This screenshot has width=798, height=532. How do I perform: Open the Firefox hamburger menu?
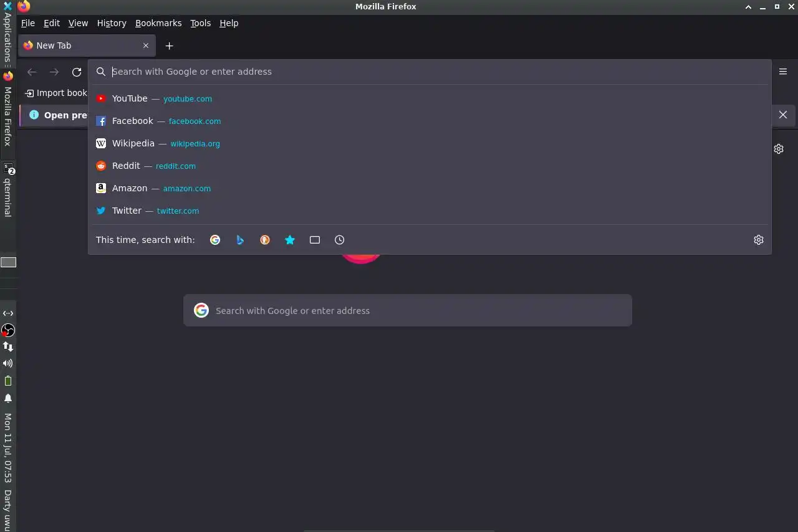tap(783, 72)
